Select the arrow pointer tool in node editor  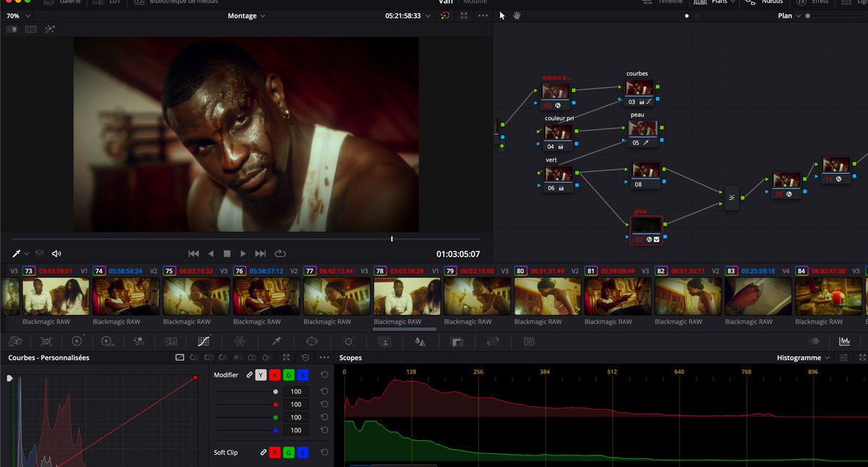click(503, 15)
